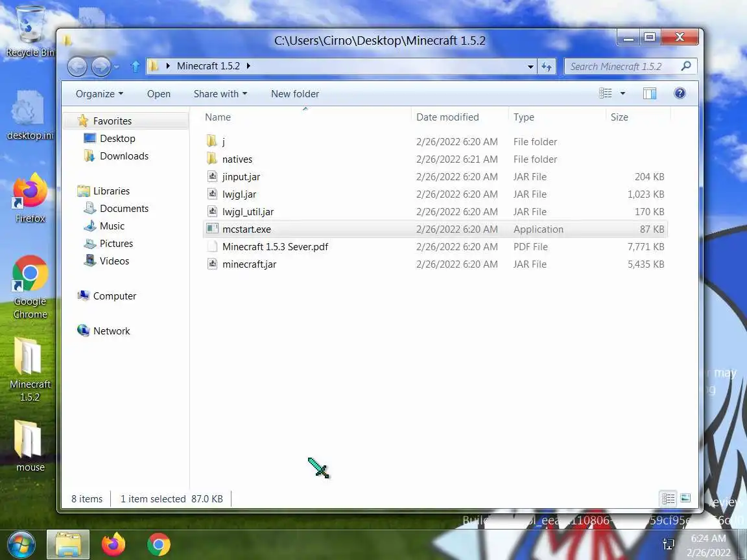Click the 5,435 KB size value
This screenshot has height=560, width=747.
pyautogui.click(x=646, y=264)
